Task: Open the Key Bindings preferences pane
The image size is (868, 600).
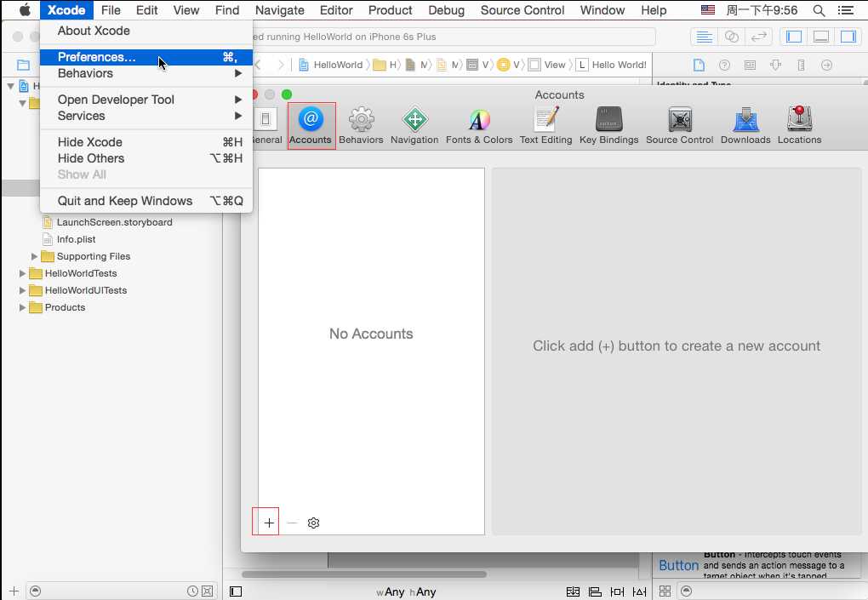Action: 609,126
